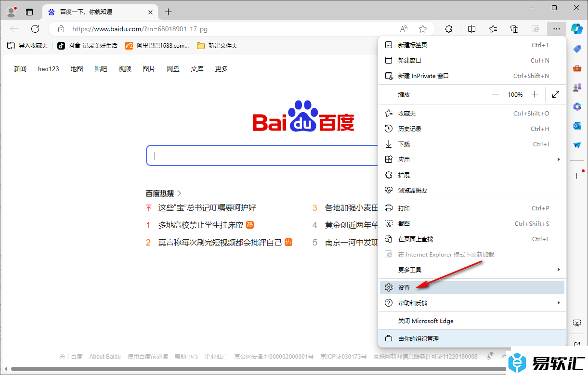This screenshot has width=588, height=375.
Task: Open the Collections toolbar icon
Action: 514,29
